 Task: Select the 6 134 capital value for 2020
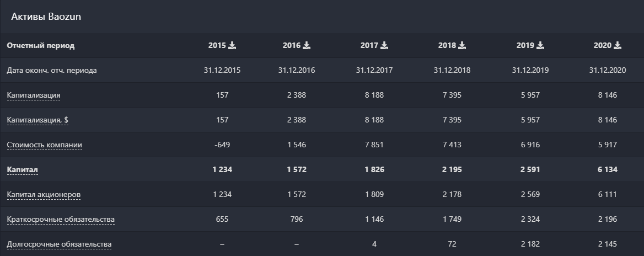pos(608,170)
